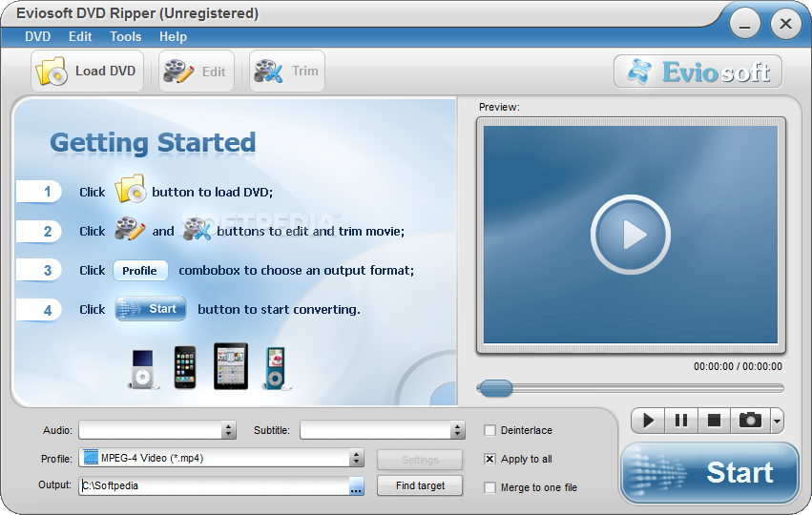Click the iPhone device image
The width and height of the screenshot is (812, 515).
185,367
